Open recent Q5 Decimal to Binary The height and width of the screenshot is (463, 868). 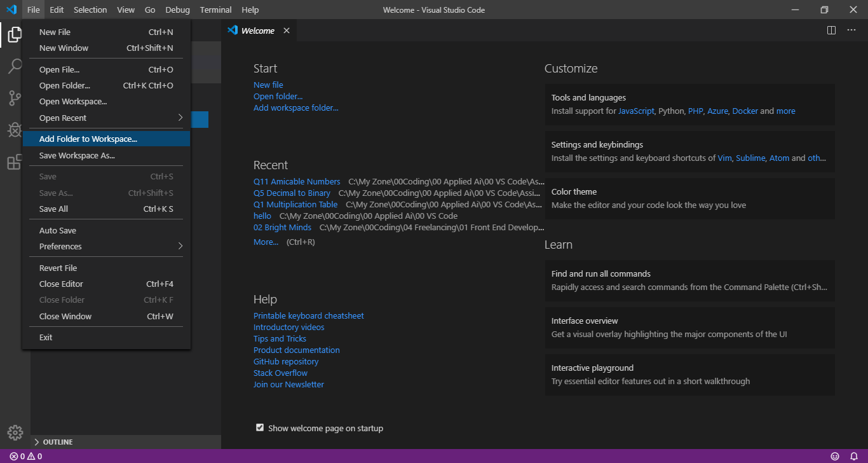292,193
